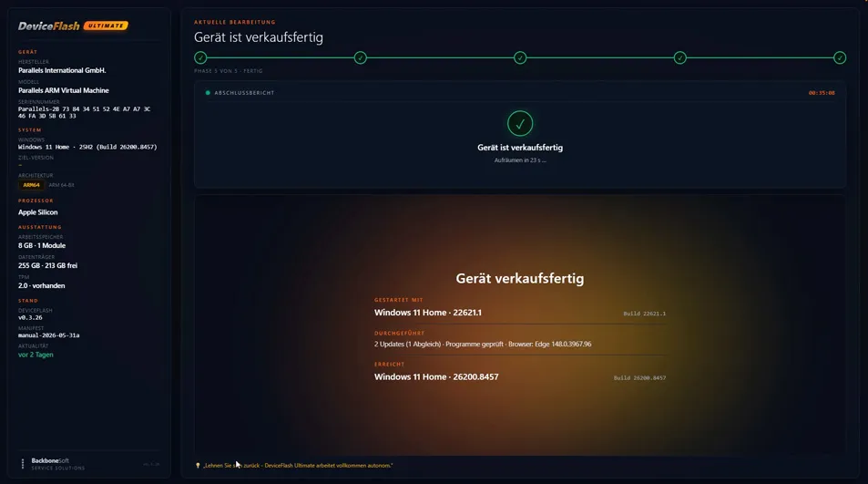
Task: Click the lightbulb tip icon
Action: coord(198,466)
